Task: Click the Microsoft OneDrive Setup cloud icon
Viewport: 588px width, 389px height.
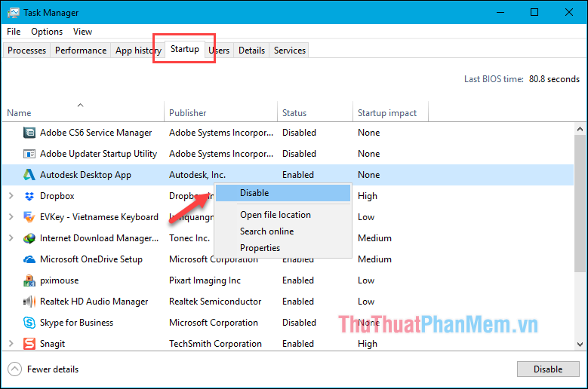Action: pyautogui.click(x=29, y=259)
